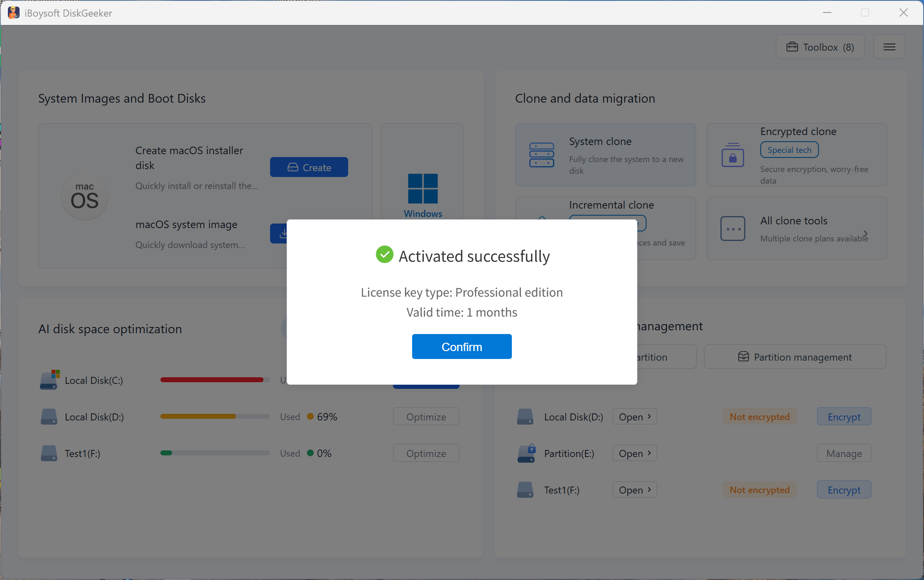The height and width of the screenshot is (580, 924).
Task: Open Local Disk(D:) via the Open chevron button
Action: 635,417
